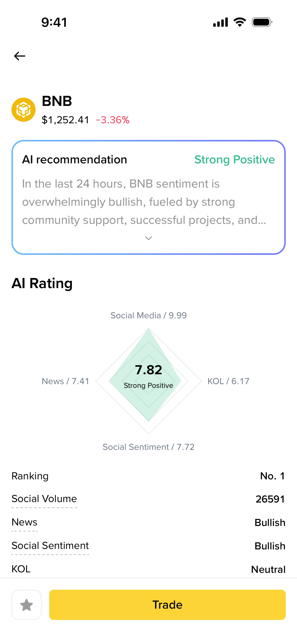297x644 pixels.
Task: Select KOL / 6.17 chart label
Action: (x=228, y=381)
